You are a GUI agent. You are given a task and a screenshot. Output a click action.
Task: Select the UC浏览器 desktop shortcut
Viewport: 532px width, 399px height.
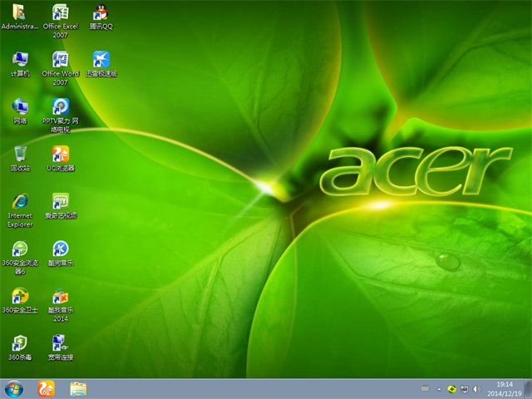point(60,154)
